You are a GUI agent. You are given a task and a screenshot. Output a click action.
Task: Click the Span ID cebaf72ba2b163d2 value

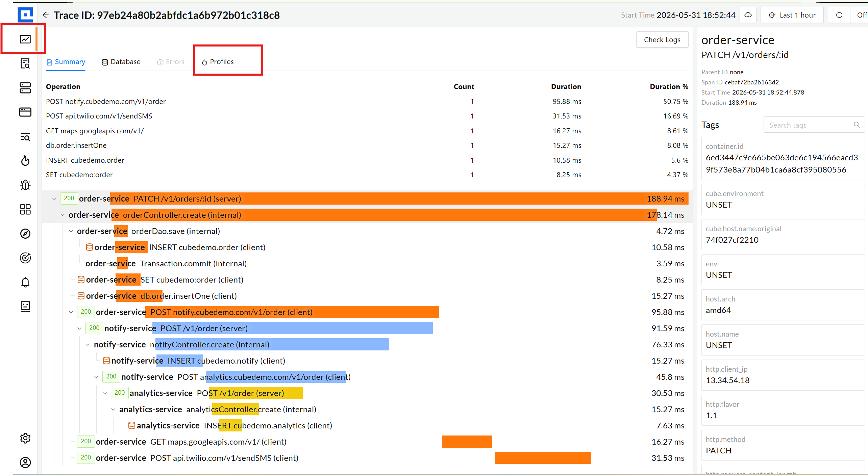[751, 82]
